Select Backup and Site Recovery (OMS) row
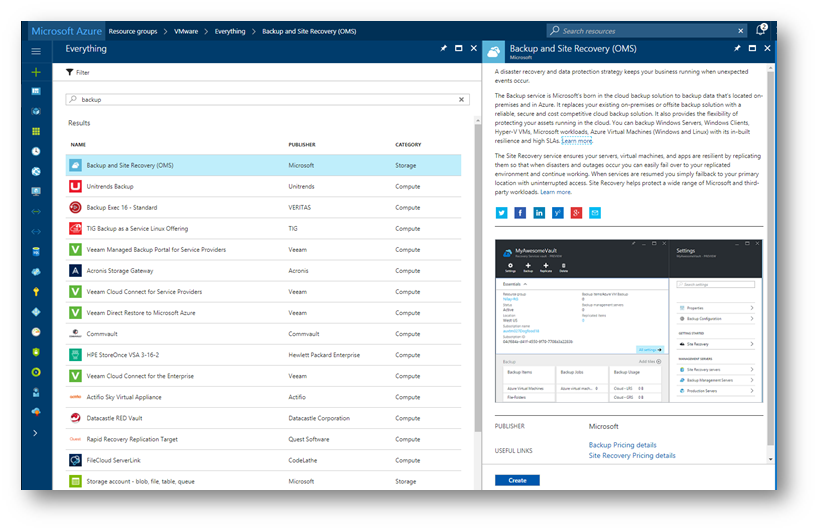Viewport: 819px width, 532px height. coord(263,165)
